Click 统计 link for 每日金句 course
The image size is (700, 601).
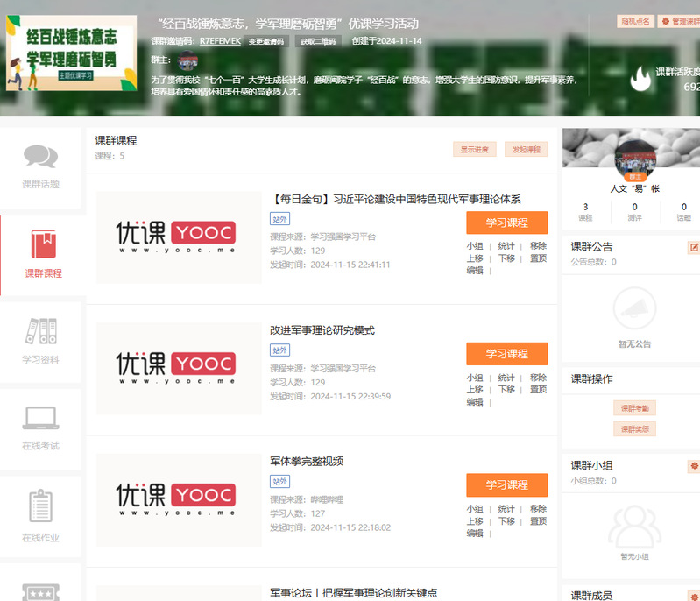[x=506, y=246]
